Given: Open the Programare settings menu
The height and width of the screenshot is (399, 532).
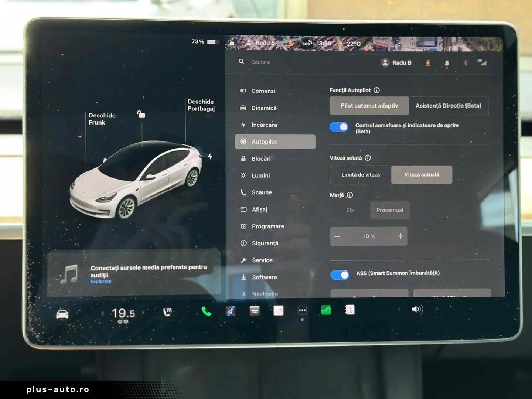Looking at the screenshot, I should [275, 226].
